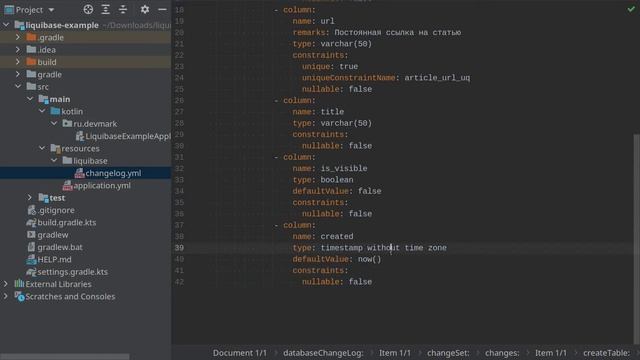This screenshot has width=640, height=360.
Task: Collapse the kotlin folder
Action: point(42,111)
